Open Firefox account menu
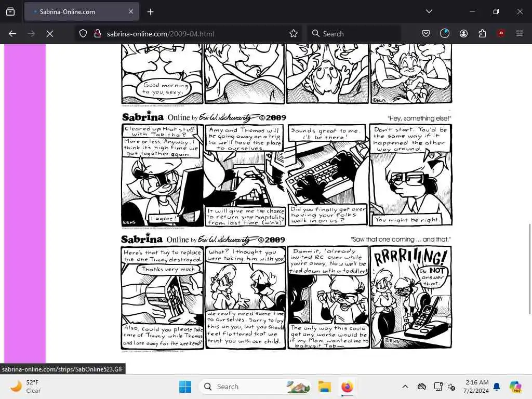 click(463, 33)
